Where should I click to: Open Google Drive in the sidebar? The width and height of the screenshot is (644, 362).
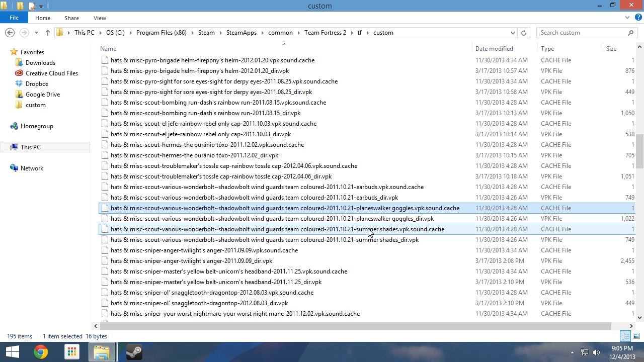click(43, 95)
